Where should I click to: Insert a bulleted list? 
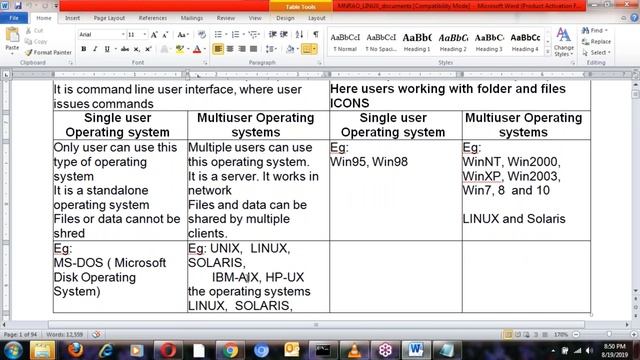(218, 35)
